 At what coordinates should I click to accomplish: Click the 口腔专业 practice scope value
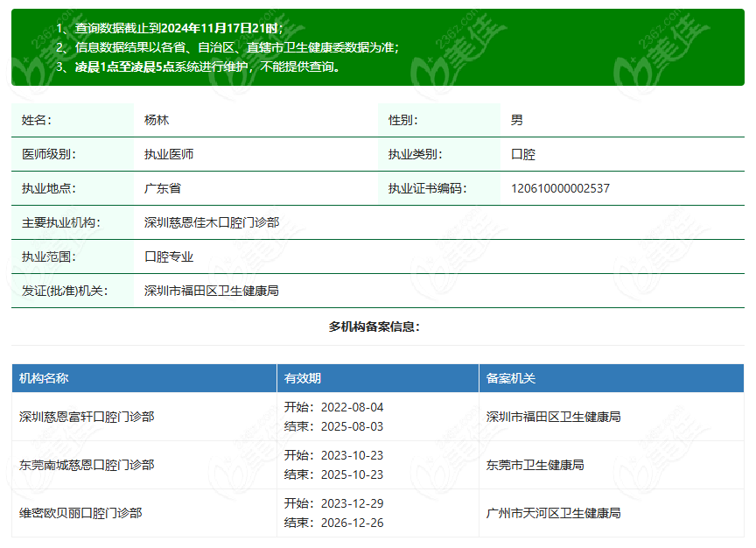(x=169, y=256)
